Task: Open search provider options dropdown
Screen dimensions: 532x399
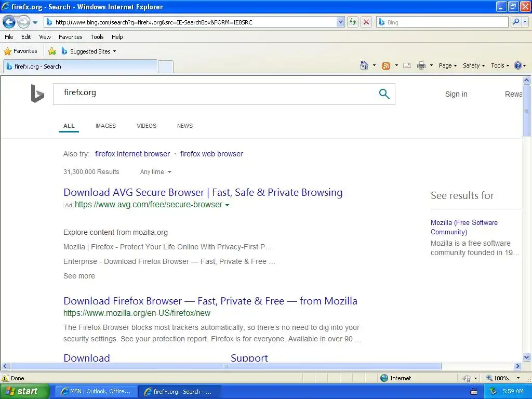Action: pyautogui.click(x=525, y=22)
